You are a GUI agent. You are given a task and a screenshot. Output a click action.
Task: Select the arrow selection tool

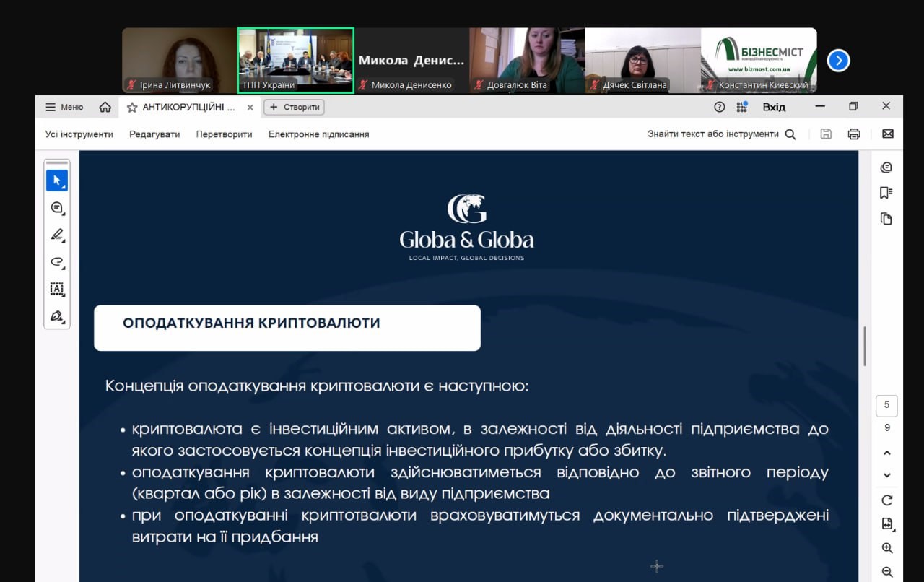[x=57, y=181]
